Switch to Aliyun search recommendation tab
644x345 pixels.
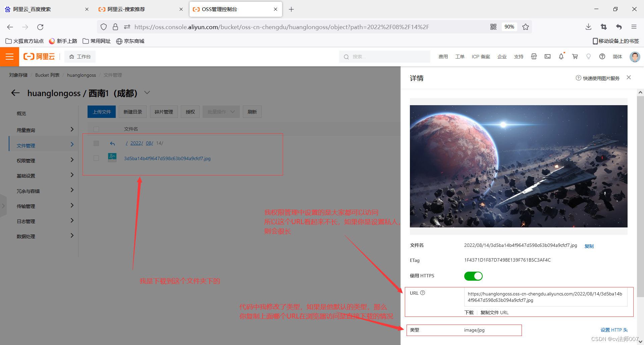coord(141,9)
